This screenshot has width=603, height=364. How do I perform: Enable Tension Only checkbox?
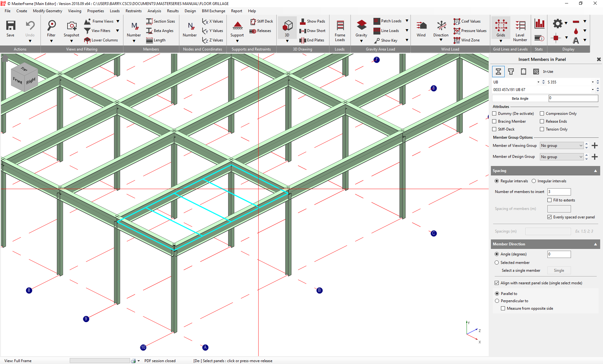pos(542,129)
